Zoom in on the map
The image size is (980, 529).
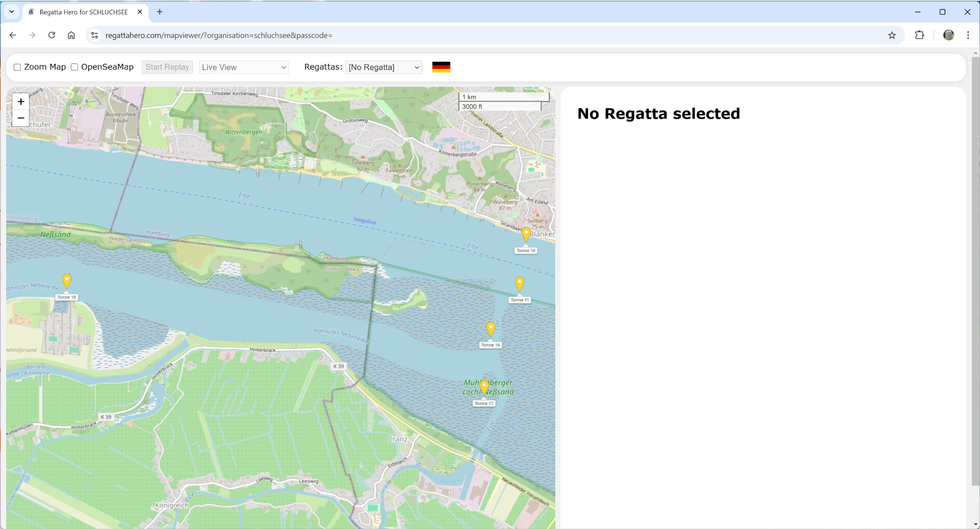(21, 102)
